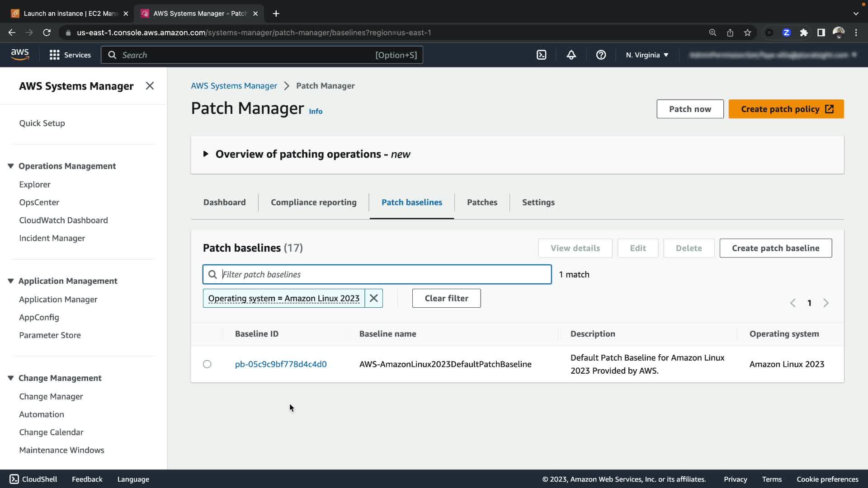Open the Services grid menu icon
The height and width of the screenshot is (488, 868).
pos(55,55)
